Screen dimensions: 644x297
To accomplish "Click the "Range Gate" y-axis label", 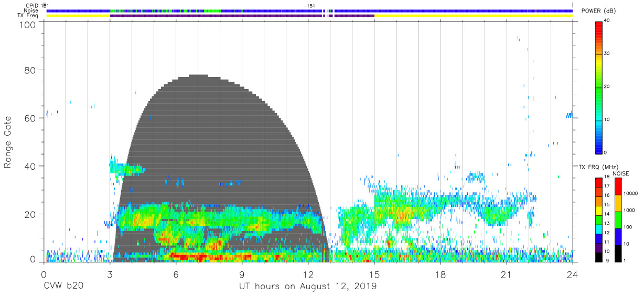I will point(8,142).
